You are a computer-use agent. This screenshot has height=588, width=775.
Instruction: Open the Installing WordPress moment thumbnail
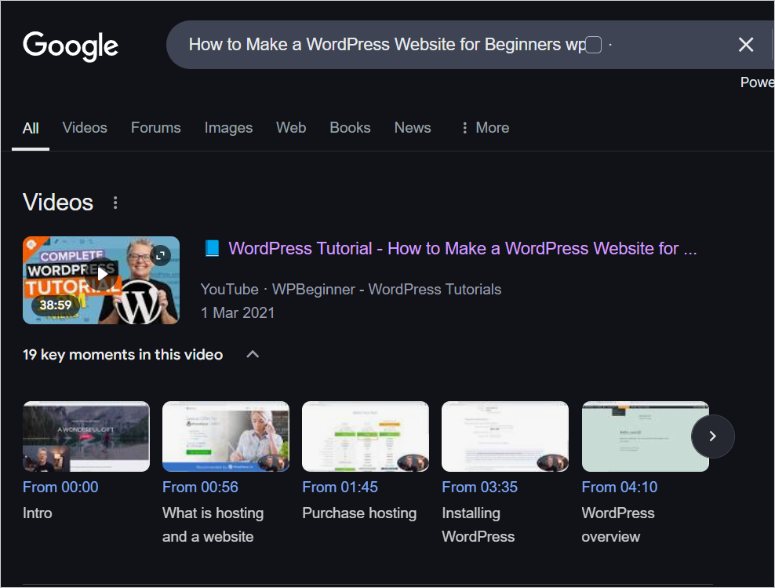pyautogui.click(x=505, y=436)
